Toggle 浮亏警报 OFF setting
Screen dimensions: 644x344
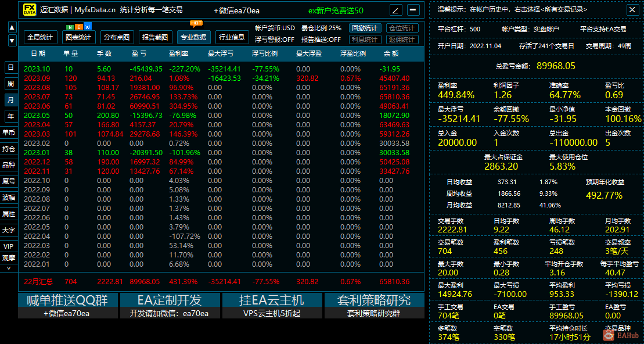[275, 40]
